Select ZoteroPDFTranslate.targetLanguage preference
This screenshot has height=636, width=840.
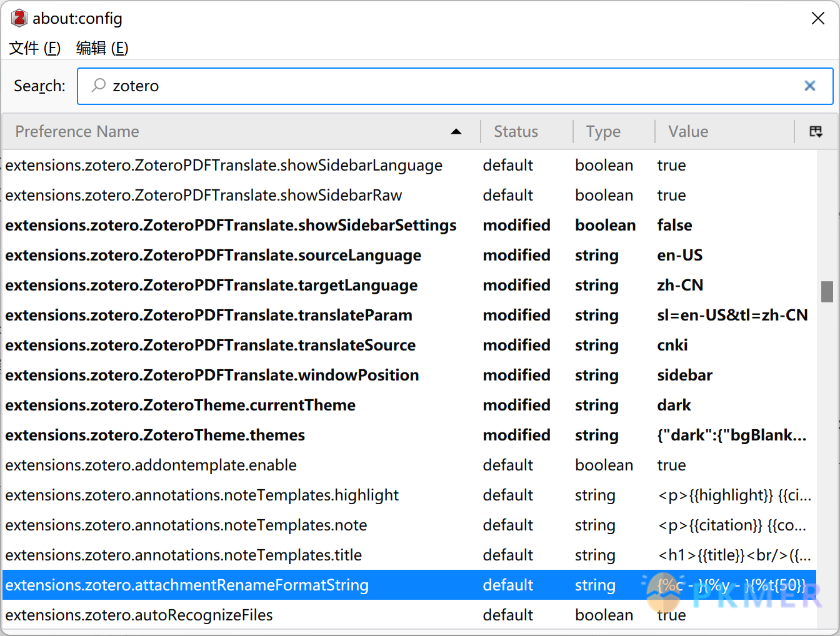(x=409, y=285)
